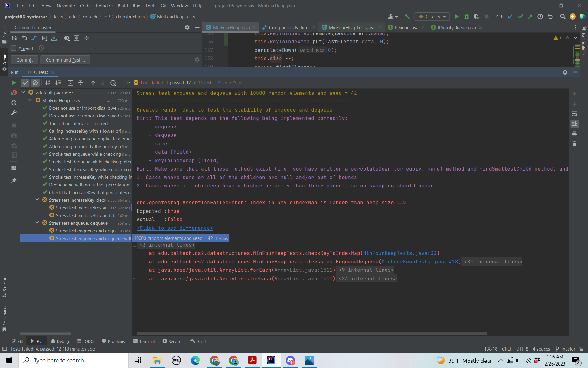The image size is (588, 368).
Task: Click Test History clock icon
Action: coord(113,83)
